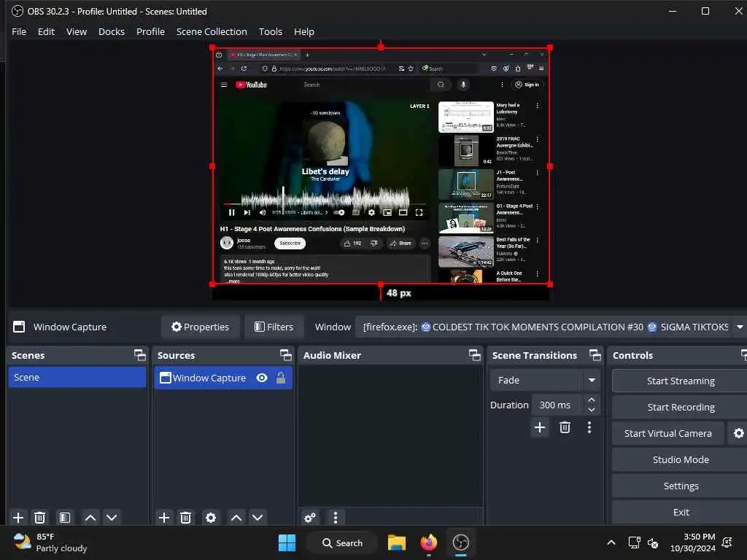Click Start Recording
The height and width of the screenshot is (560, 747).
[681, 407]
